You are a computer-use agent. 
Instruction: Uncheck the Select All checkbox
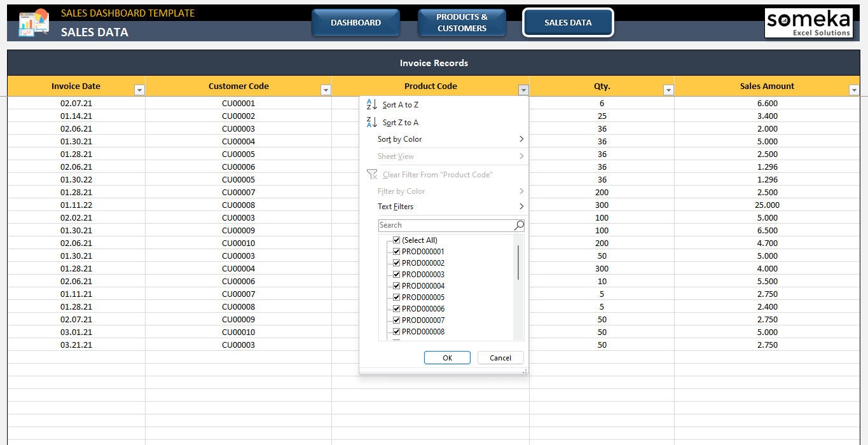pyautogui.click(x=396, y=240)
